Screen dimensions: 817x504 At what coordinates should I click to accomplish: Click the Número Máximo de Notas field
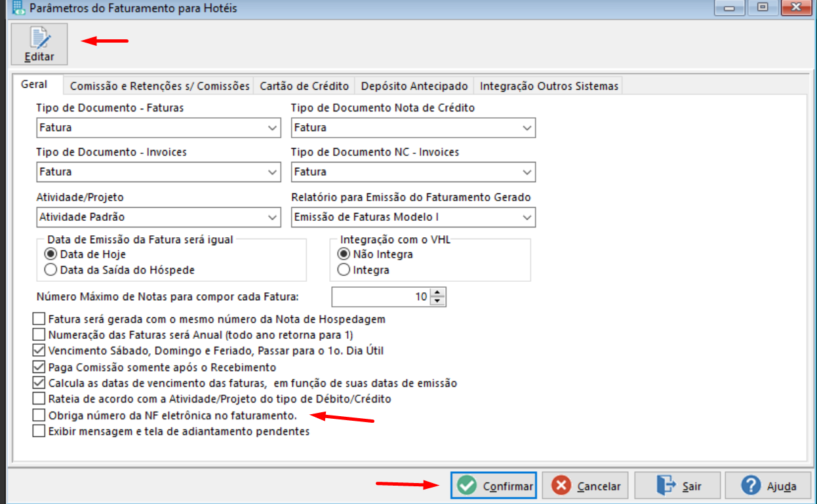coord(381,297)
